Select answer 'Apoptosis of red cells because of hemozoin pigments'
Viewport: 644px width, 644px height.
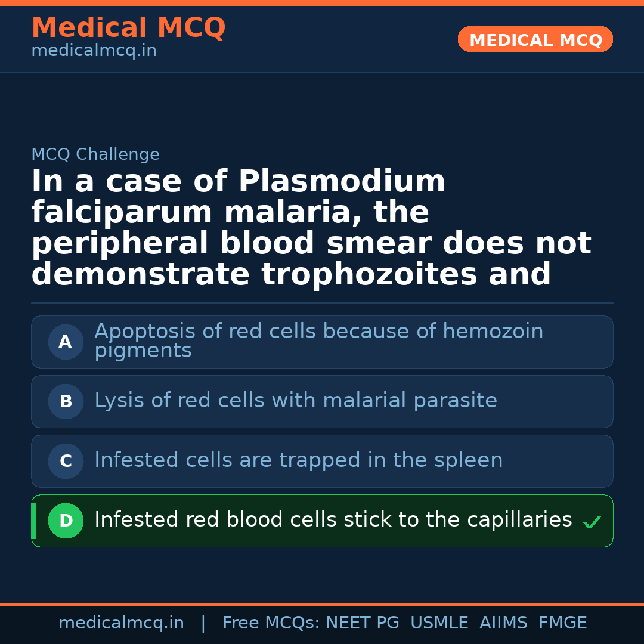[x=318, y=340]
